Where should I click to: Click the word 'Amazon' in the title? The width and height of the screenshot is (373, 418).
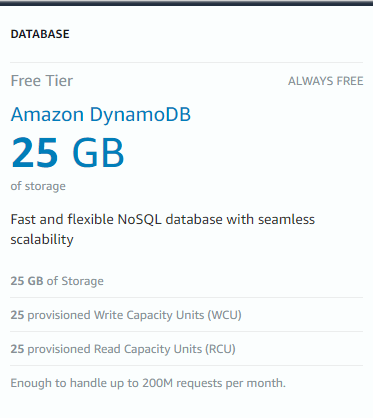(47, 114)
